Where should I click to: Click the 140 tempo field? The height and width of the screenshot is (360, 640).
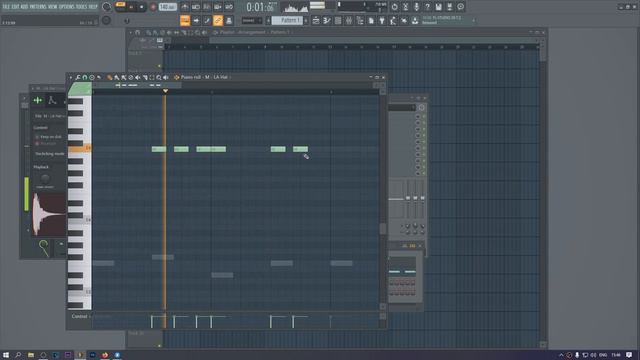(x=167, y=7)
